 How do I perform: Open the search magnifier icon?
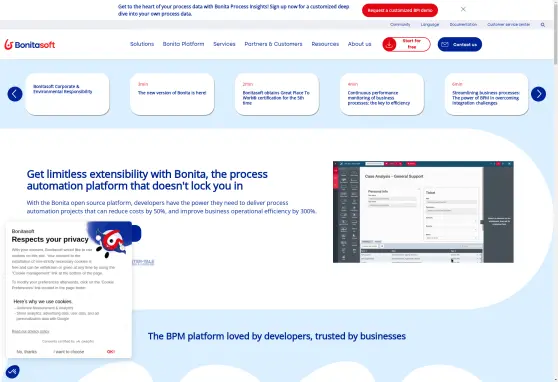click(542, 25)
